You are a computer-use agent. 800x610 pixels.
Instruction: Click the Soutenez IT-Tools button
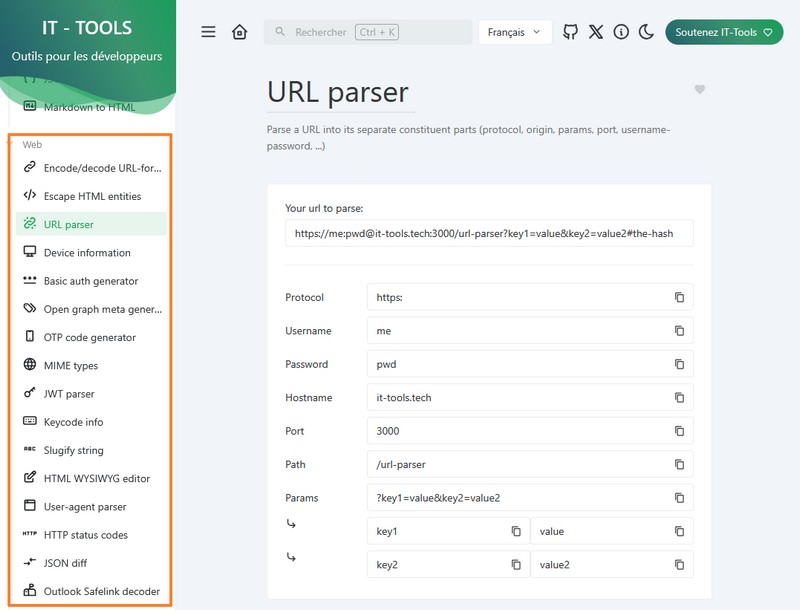coord(723,32)
